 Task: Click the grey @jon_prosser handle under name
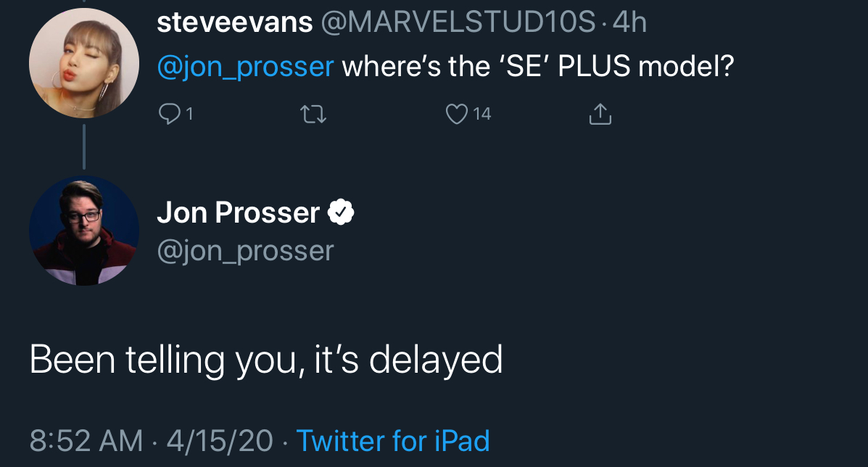[x=246, y=251]
